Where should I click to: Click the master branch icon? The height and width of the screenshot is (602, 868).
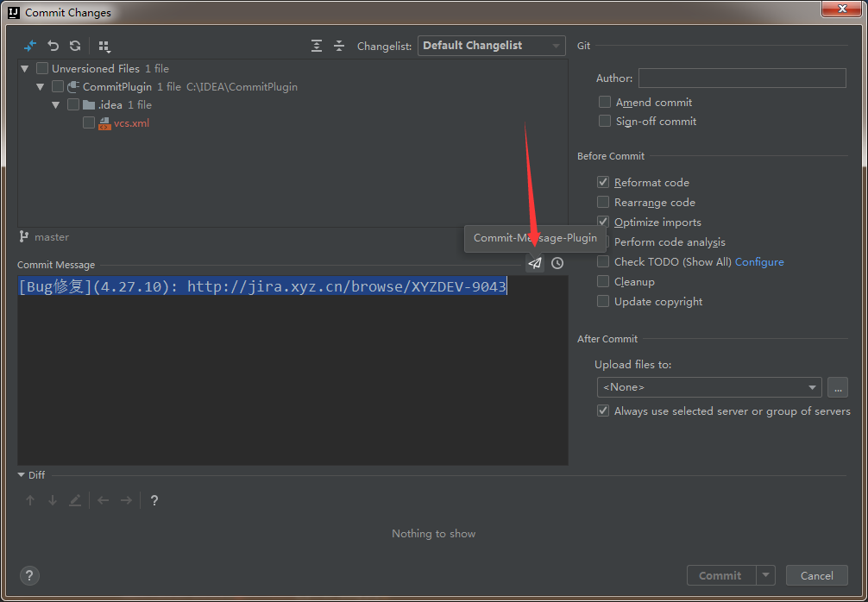point(24,237)
